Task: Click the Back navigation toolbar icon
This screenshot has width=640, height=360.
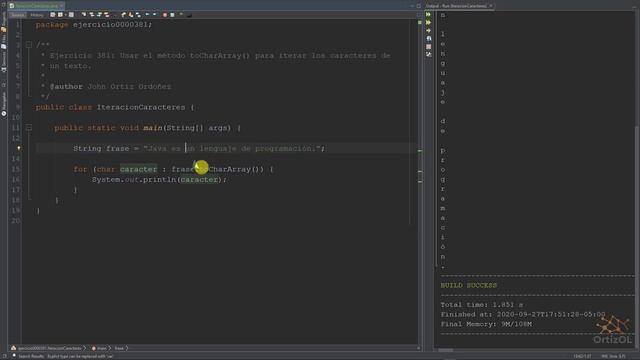Action: click(x=60, y=15)
